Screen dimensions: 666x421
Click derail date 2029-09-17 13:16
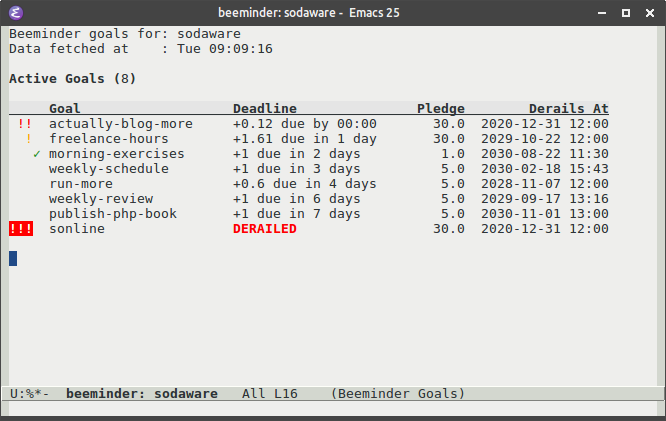click(x=545, y=199)
